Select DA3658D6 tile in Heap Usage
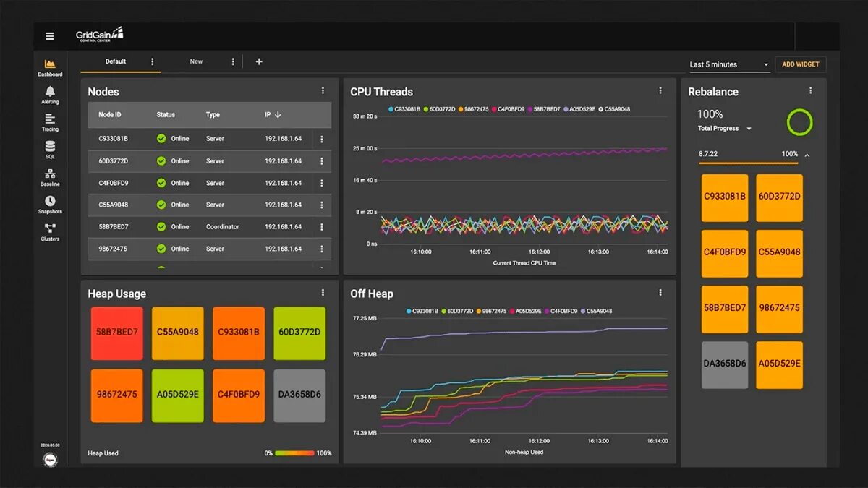868x488 pixels. (299, 395)
